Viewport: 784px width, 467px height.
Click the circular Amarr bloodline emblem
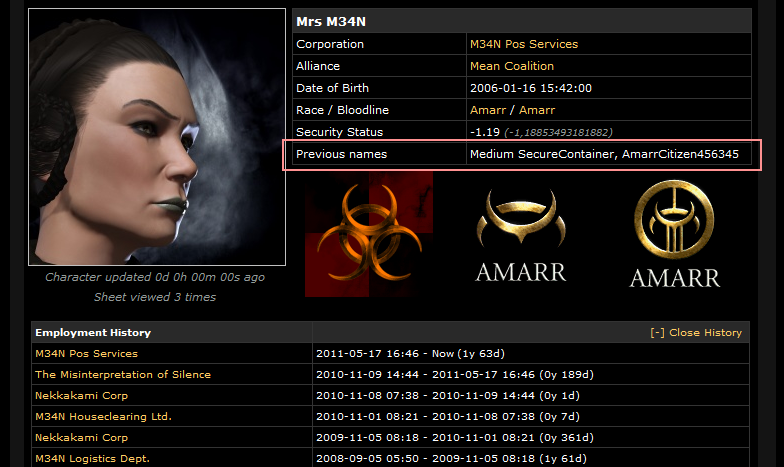coord(674,234)
